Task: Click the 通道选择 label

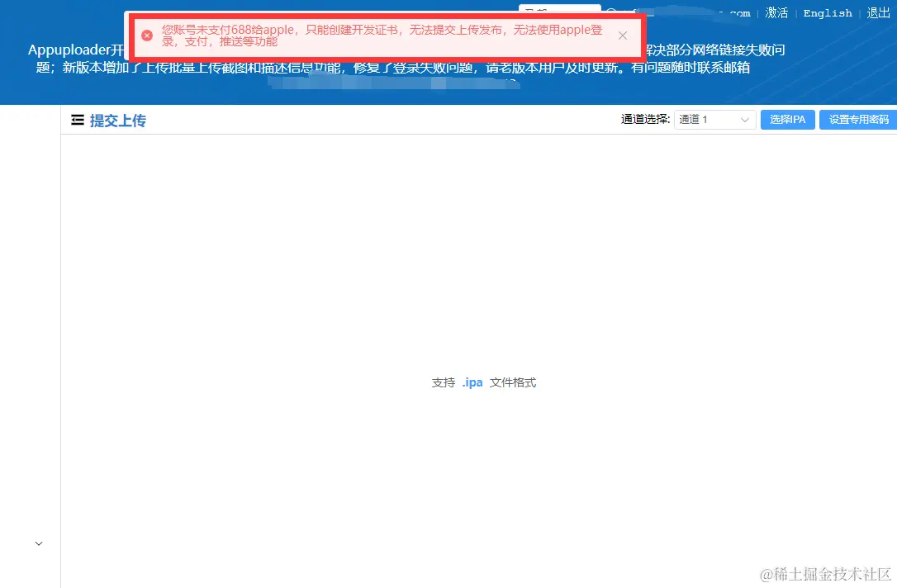Action: click(x=645, y=119)
